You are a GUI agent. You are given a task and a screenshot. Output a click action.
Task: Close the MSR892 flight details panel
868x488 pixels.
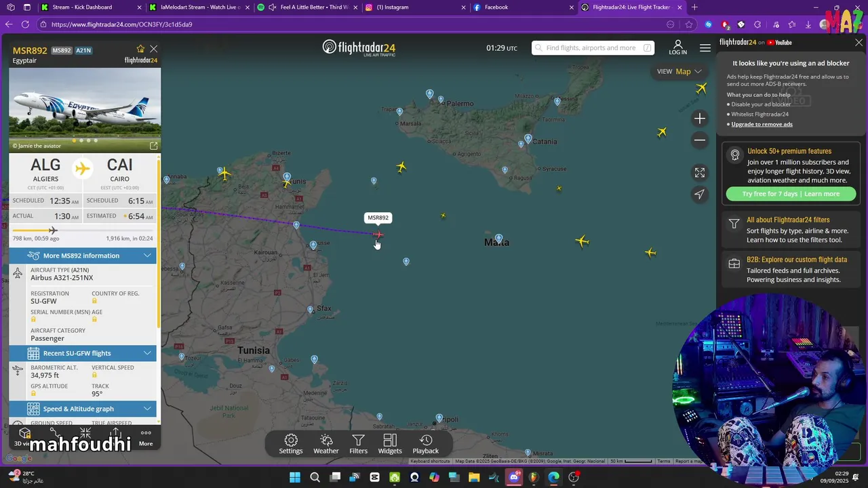[154, 49]
